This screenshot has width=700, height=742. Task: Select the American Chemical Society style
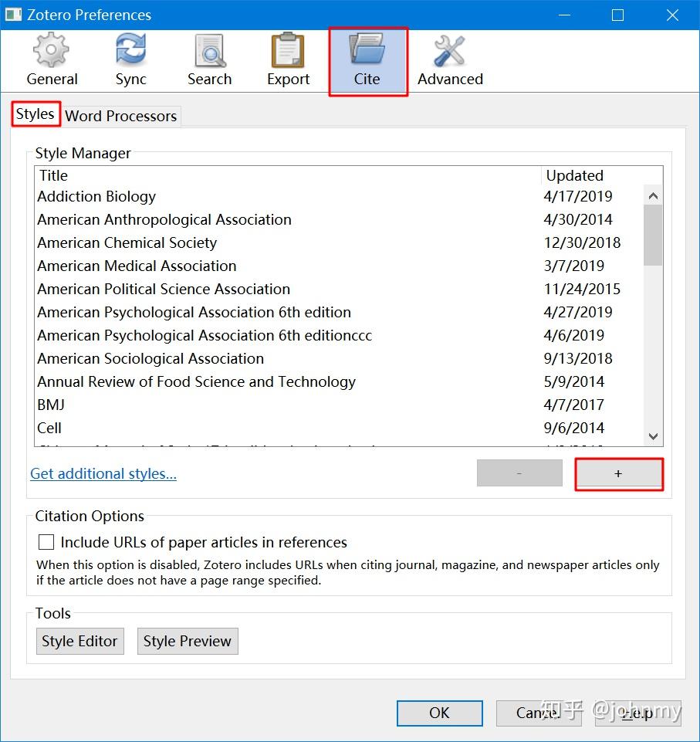pyautogui.click(x=127, y=242)
